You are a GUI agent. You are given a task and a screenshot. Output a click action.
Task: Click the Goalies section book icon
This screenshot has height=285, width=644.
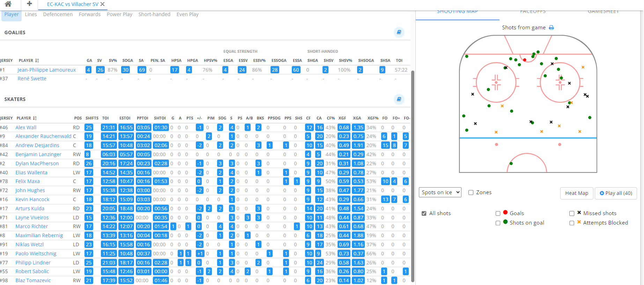(399, 32)
